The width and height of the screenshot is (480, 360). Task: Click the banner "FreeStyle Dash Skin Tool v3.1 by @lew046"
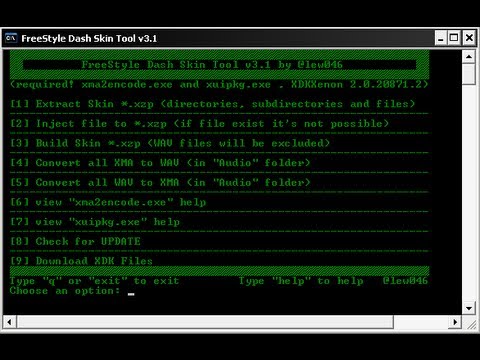pos(212,64)
